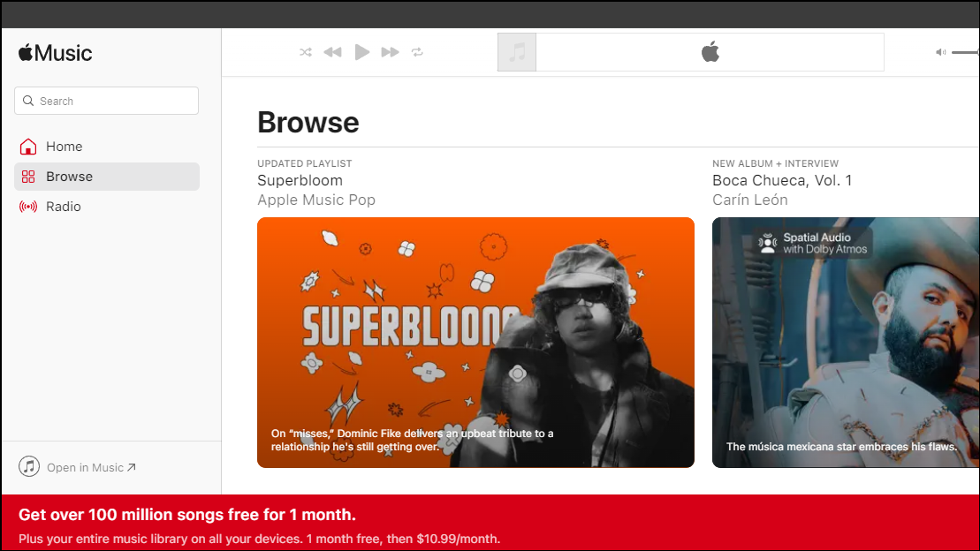Click the music note artwork placeholder
Screen dimensions: 980x551
(x=517, y=52)
